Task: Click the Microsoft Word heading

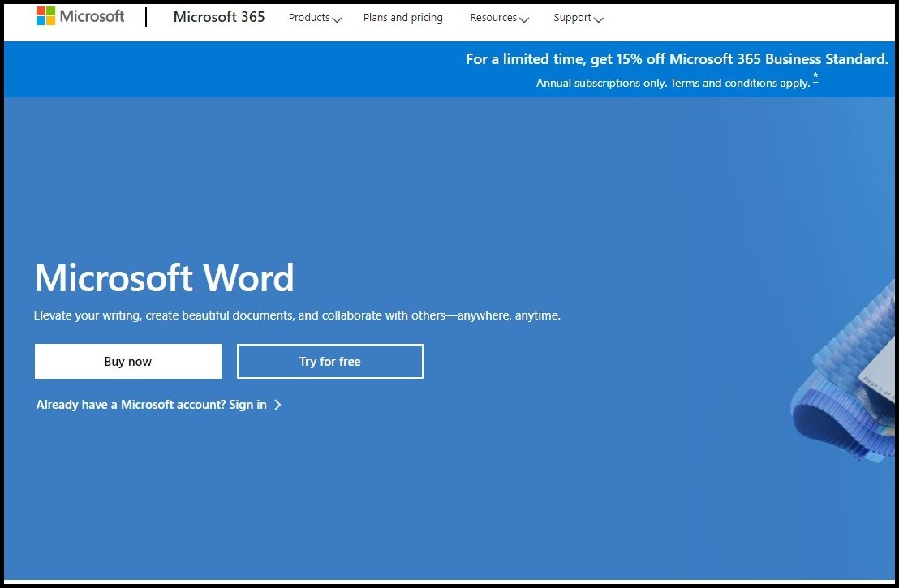Action: (164, 278)
